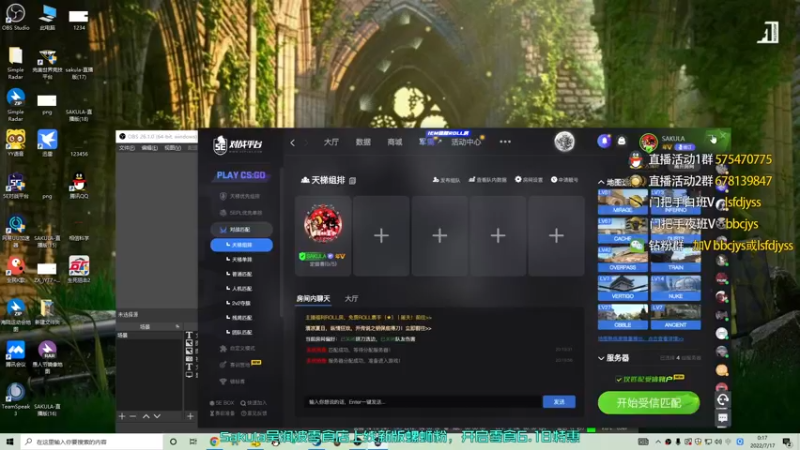Click the blue 发送 send button

(x=559, y=402)
